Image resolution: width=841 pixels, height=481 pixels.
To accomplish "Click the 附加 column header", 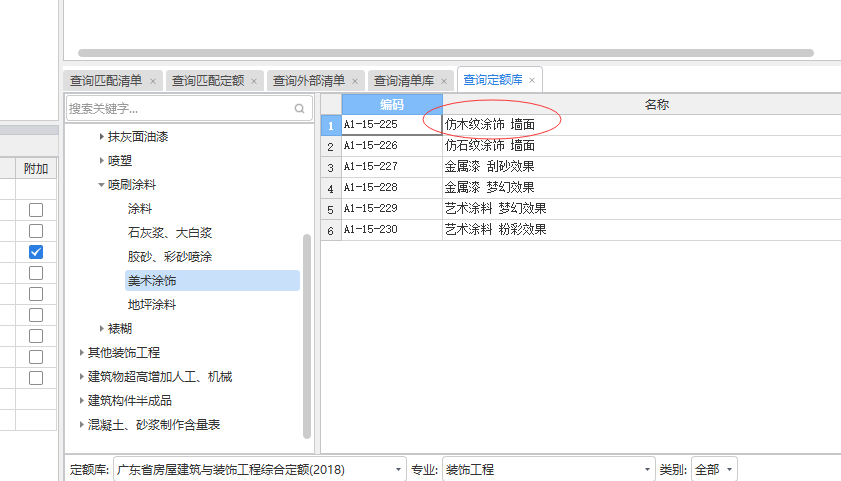I will pos(36,168).
